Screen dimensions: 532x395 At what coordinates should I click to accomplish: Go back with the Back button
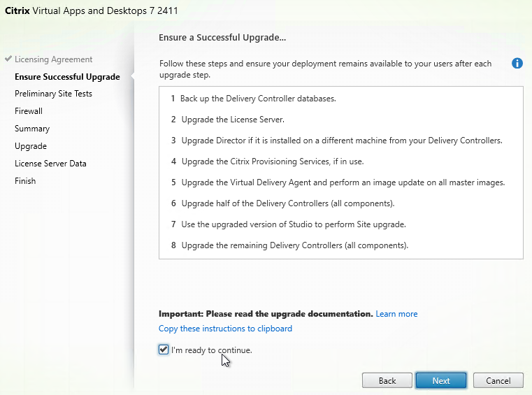(x=387, y=381)
